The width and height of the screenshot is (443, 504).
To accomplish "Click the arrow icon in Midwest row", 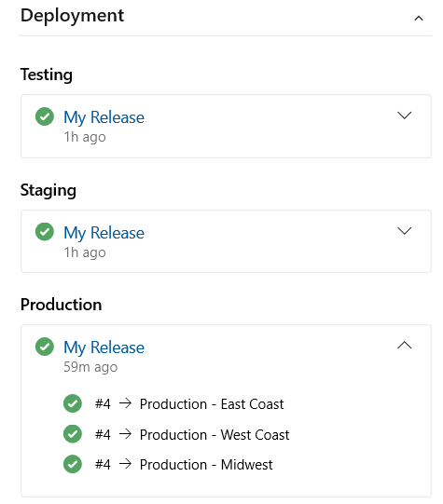I will point(126,464).
